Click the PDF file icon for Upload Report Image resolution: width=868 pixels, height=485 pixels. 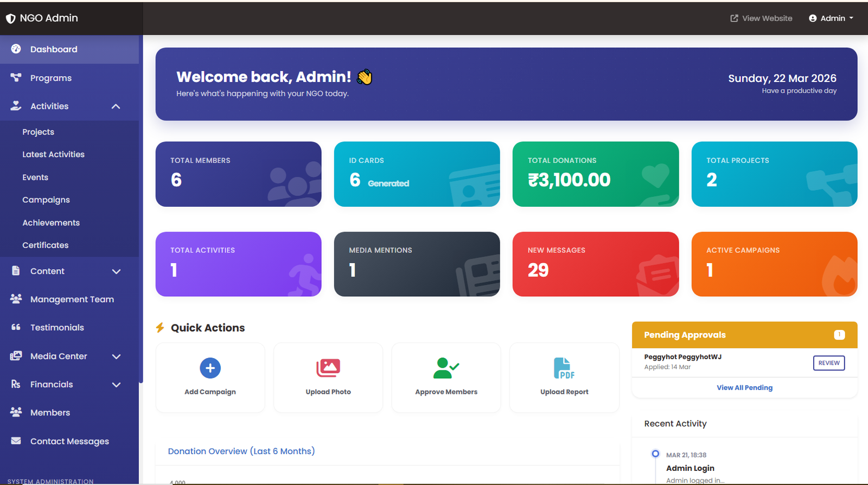(564, 368)
